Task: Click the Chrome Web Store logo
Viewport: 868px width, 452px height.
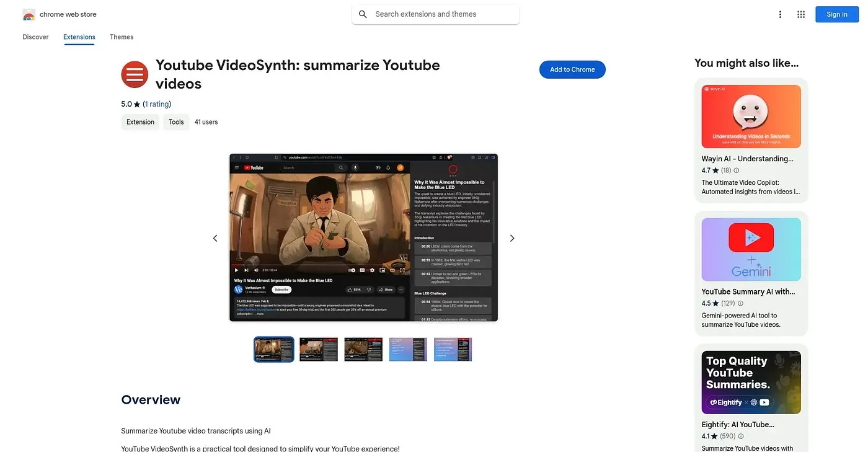Action: pos(29,14)
